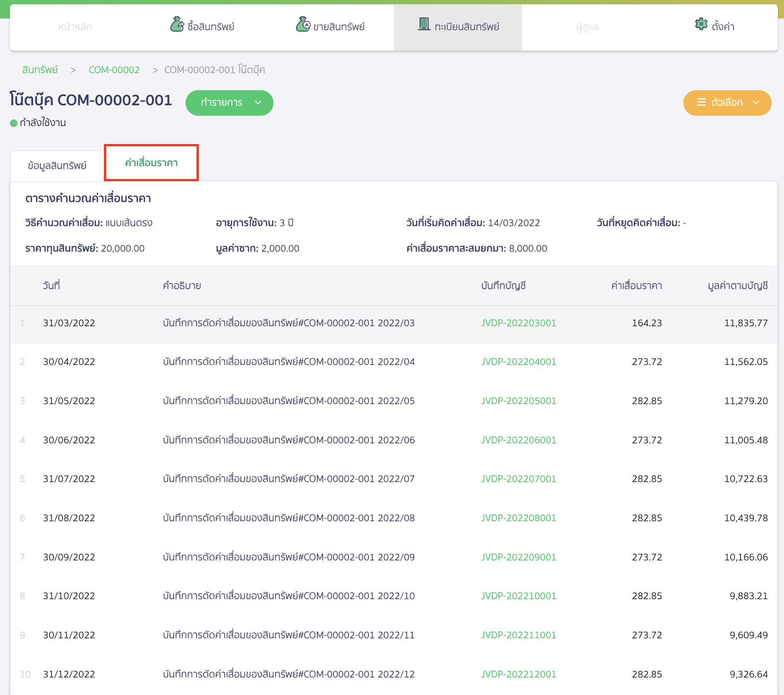784x695 pixels.
Task: Open journal entry JVDP-202207001
Action: pyautogui.click(x=519, y=479)
